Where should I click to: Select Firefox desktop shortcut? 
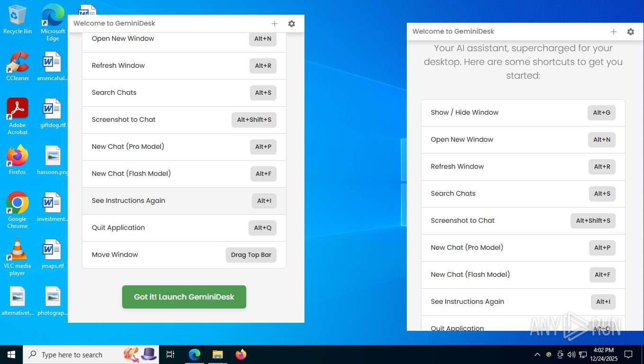pyautogui.click(x=18, y=160)
